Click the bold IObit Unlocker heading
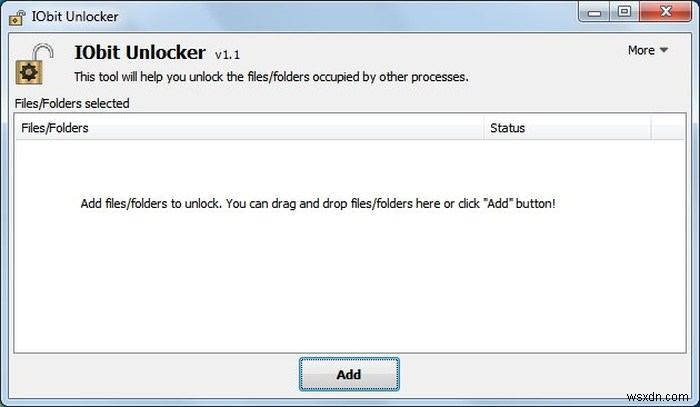Viewport: 700px width, 407px height. tap(140, 53)
